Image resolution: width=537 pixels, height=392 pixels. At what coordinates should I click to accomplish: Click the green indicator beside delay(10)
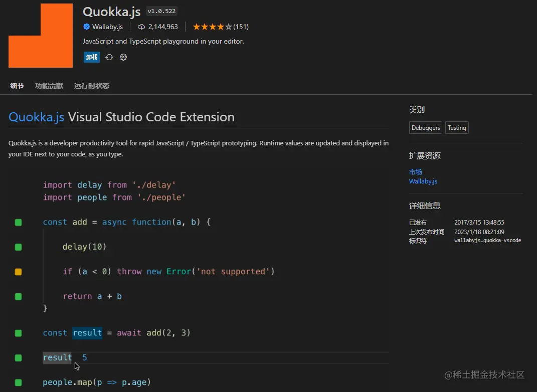point(19,247)
